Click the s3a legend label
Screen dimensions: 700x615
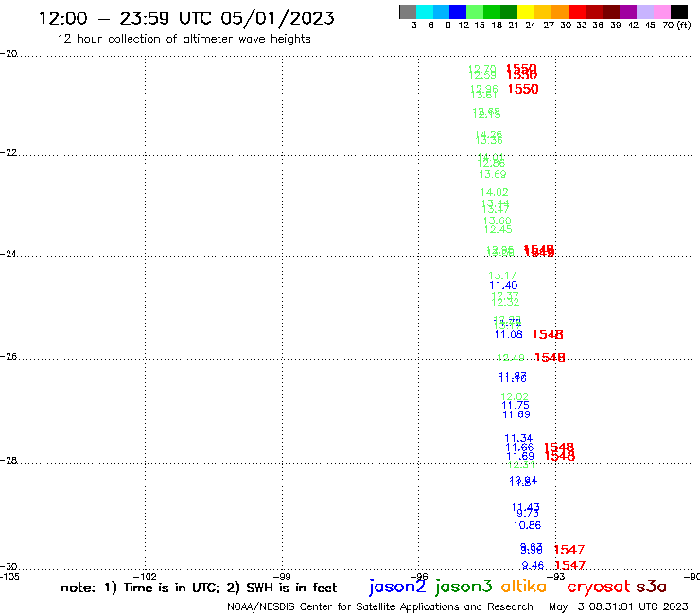click(652, 588)
